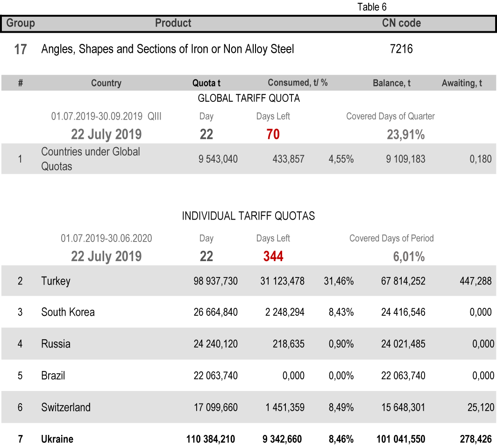497x448 pixels.
Task: Click the Awaiting, t column header
Action: tap(462, 83)
